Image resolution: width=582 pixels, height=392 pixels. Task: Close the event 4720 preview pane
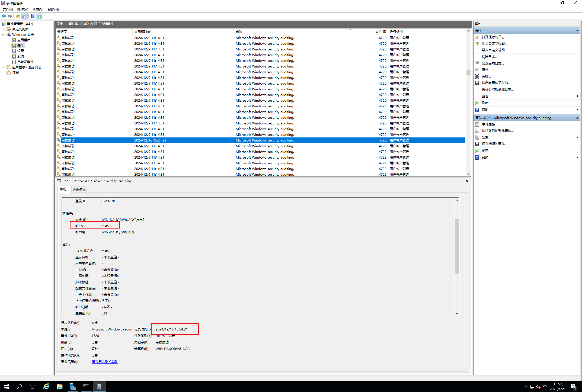(x=467, y=181)
